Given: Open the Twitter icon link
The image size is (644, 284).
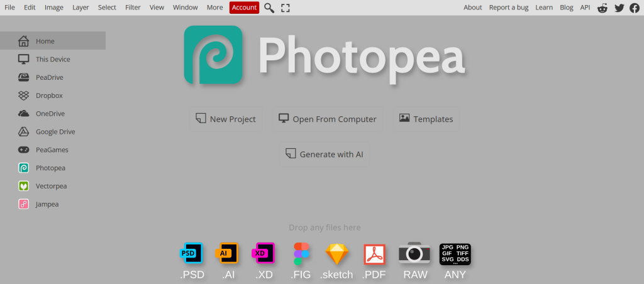Looking at the screenshot, I should pos(619,8).
